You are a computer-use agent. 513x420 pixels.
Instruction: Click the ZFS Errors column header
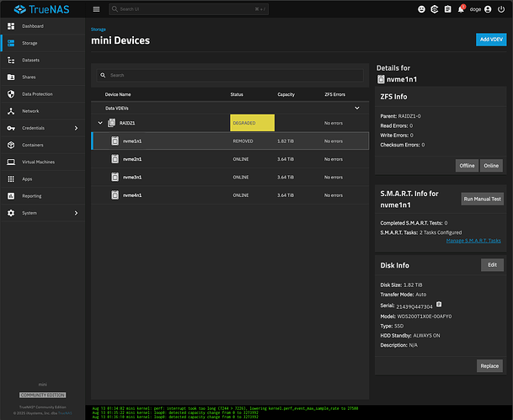334,94
